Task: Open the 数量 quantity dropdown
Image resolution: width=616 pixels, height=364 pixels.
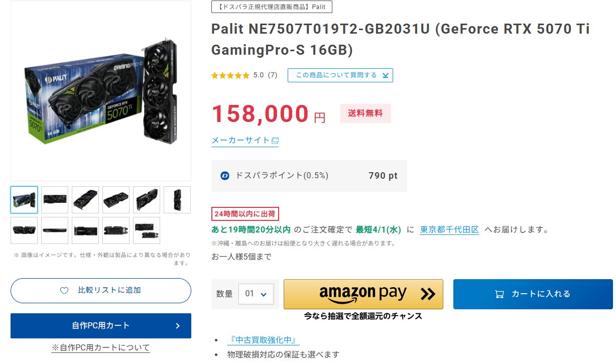Action: (256, 294)
